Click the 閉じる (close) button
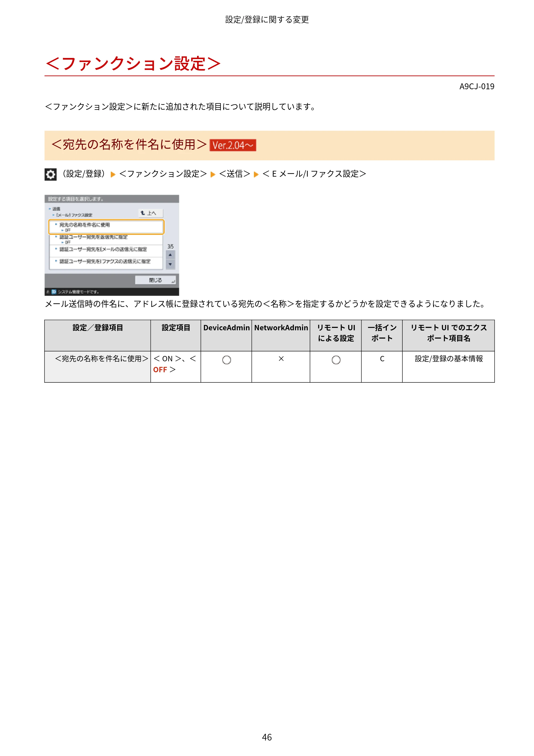The height and width of the screenshot is (756, 534). click(155, 280)
